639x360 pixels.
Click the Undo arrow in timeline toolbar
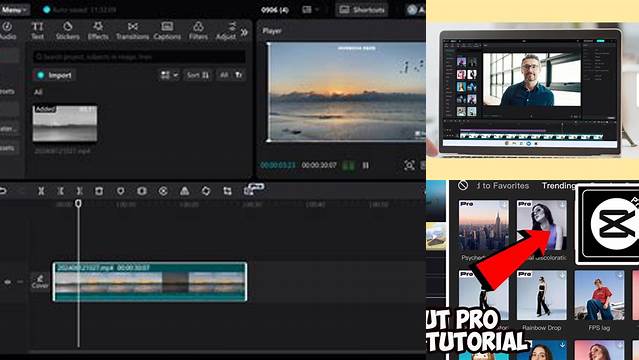[x=3, y=191]
